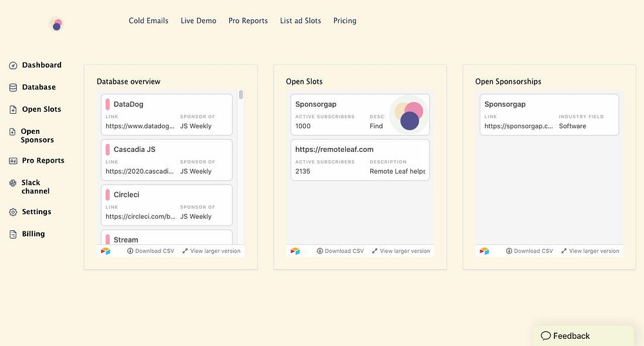Click the 'Remote Leaf helps' description text

397,171
